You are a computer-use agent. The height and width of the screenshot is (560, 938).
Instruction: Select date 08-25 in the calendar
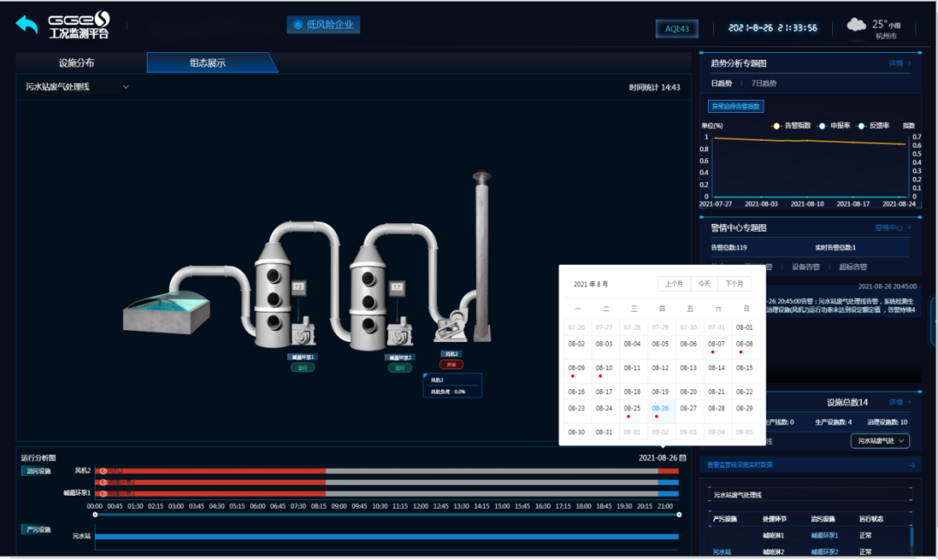click(632, 408)
